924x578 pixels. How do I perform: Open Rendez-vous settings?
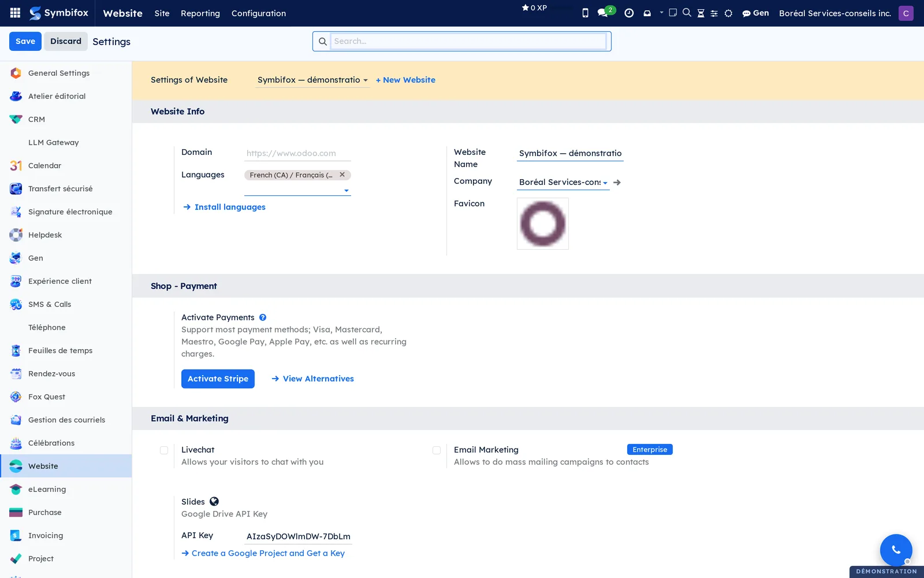(x=66, y=373)
